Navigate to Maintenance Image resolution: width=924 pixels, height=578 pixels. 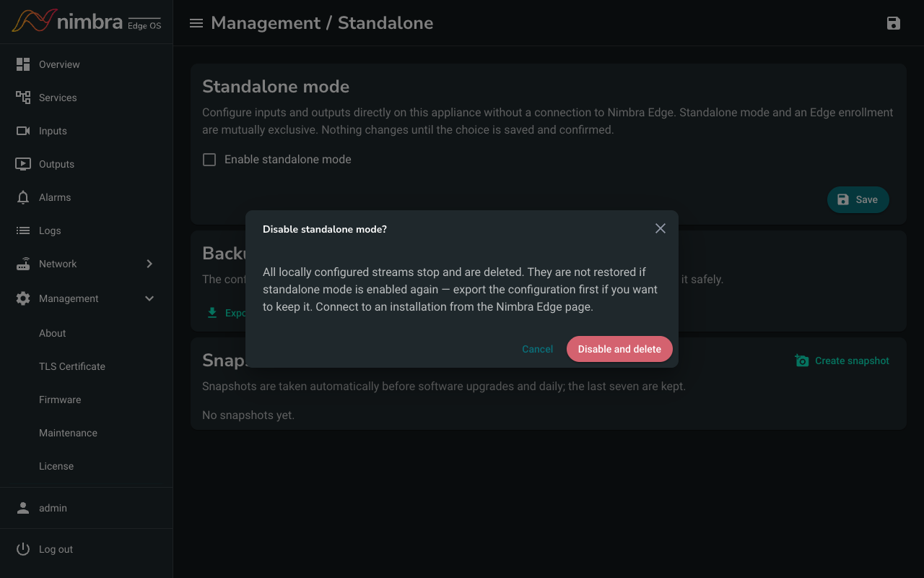[x=68, y=433]
